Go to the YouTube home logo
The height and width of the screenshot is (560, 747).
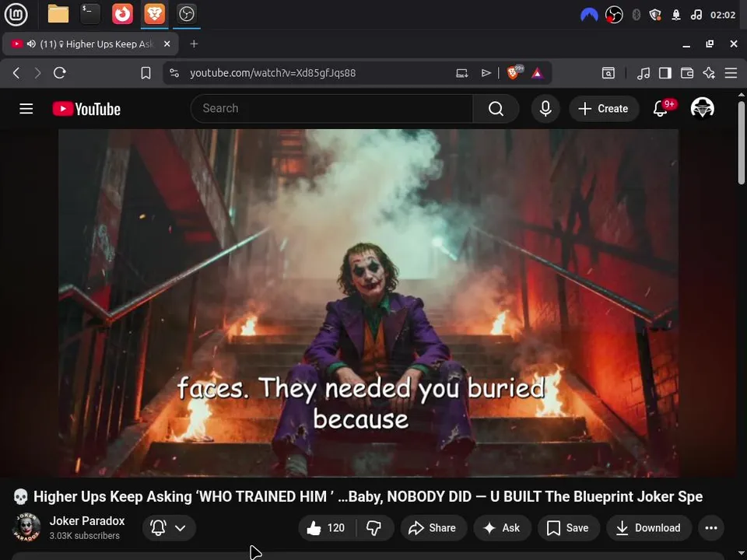tap(86, 109)
